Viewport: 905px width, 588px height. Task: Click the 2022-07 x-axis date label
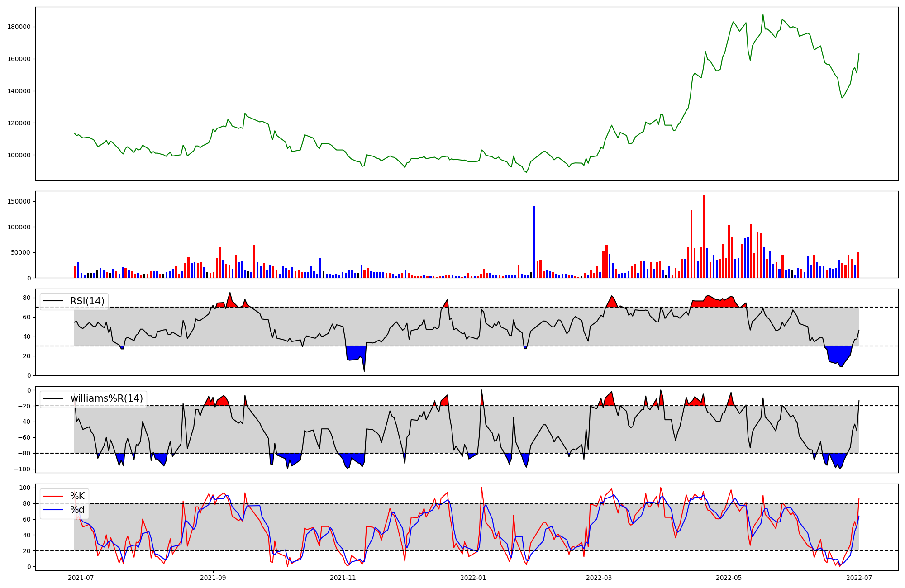pyautogui.click(x=859, y=578)
